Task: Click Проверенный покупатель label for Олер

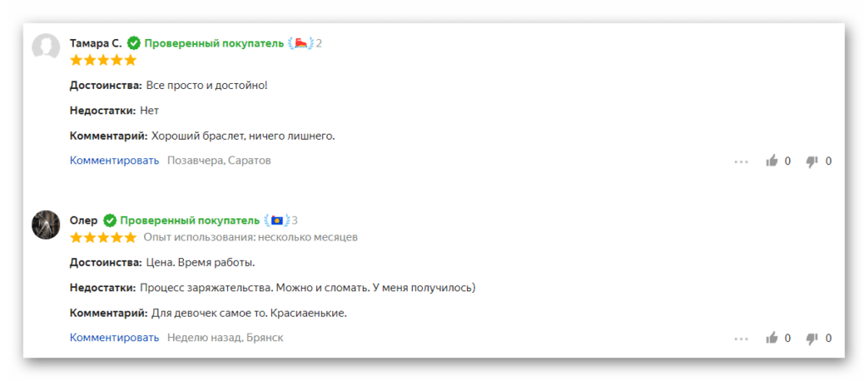Action: [190, 221]
